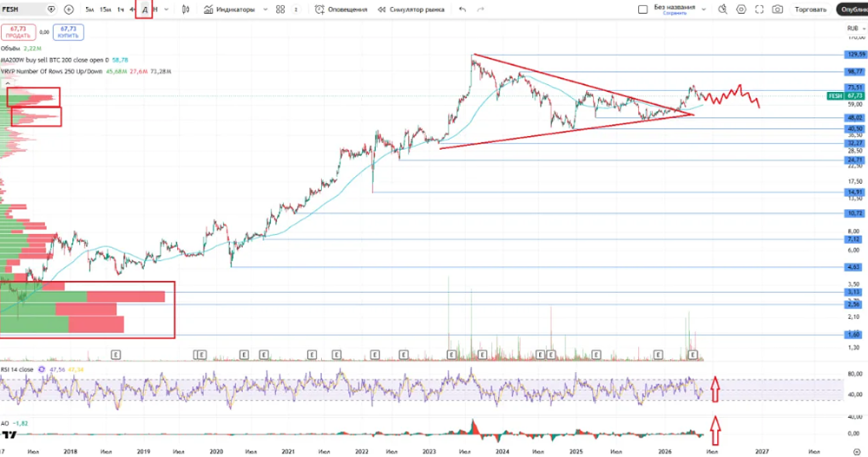Open the candlestick chart type selector
Viewport: 868px width, 457px height.
tap(186, 10)
